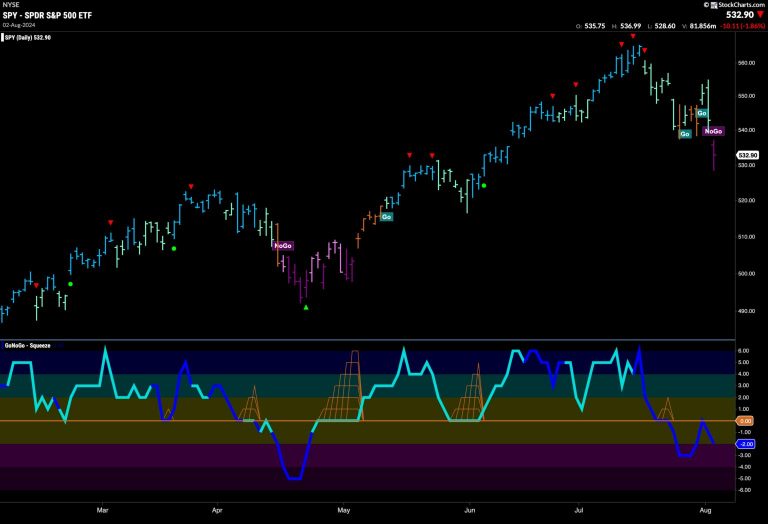Click the 520.00 price axis label

[746, 200]
